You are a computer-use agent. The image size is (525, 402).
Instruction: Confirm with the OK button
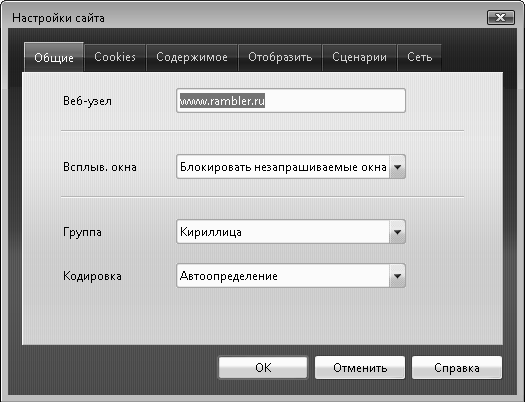[x=263, y=368]
